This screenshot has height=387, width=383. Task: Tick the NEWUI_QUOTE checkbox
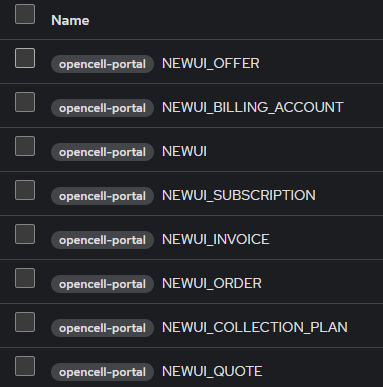[25, 366]
